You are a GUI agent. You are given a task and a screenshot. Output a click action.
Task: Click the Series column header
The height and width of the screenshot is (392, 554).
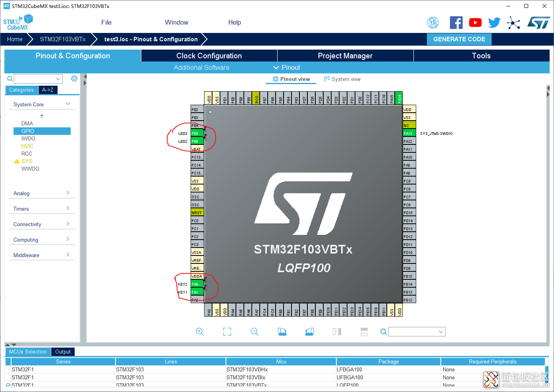[63, 361]
